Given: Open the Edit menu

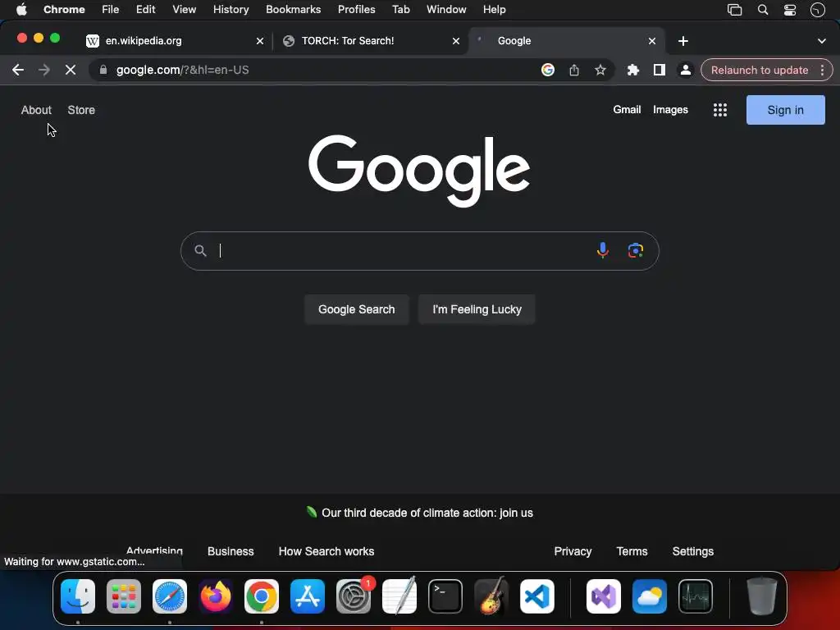Looking at the screenshot, I should coord(145,10).
